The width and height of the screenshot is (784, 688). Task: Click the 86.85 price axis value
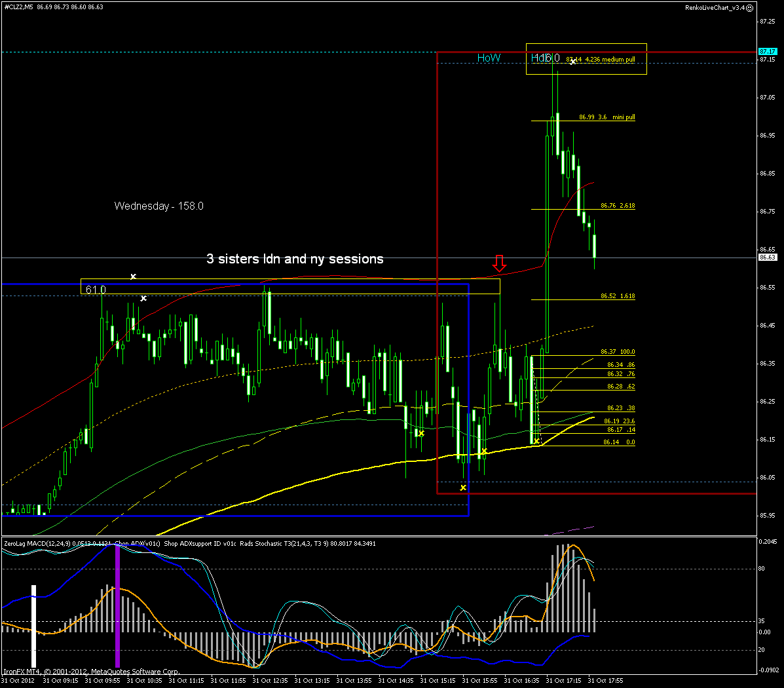(768, 174)
